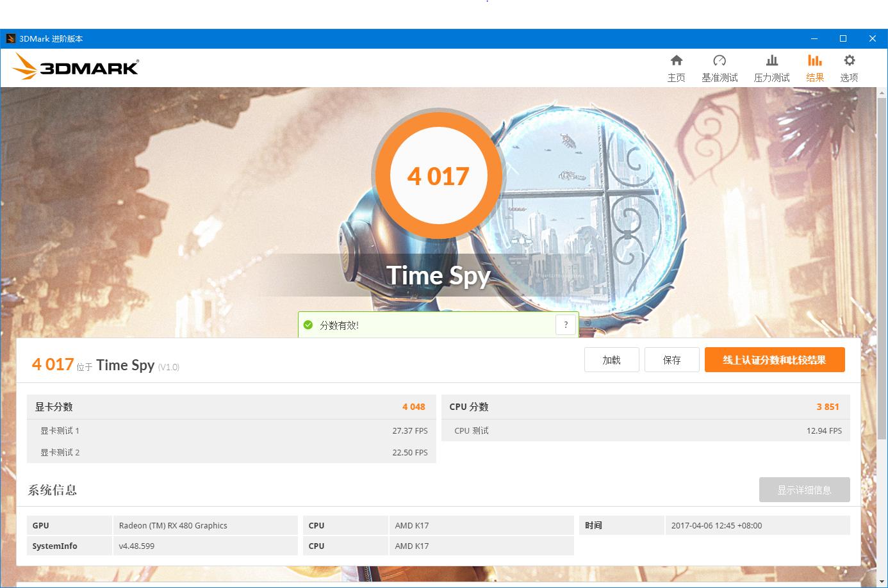888x588 pixels.
Task: Click the 4 017 score circle
Action: coord(439,176)
